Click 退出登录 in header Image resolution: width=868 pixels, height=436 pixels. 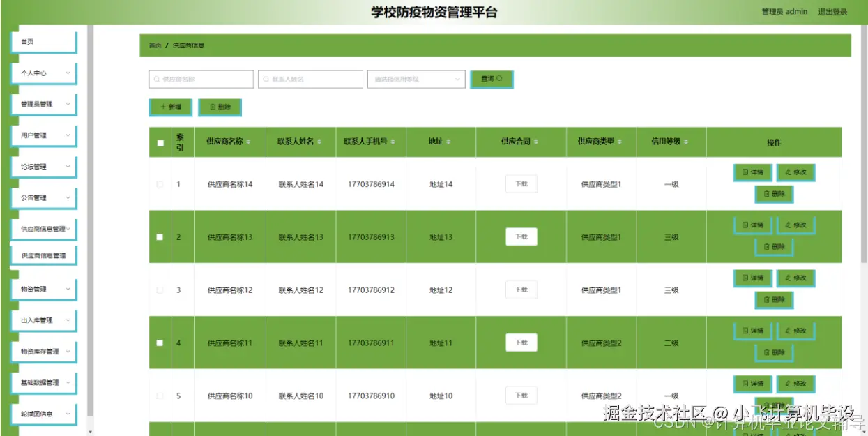[x=832, y=12]
